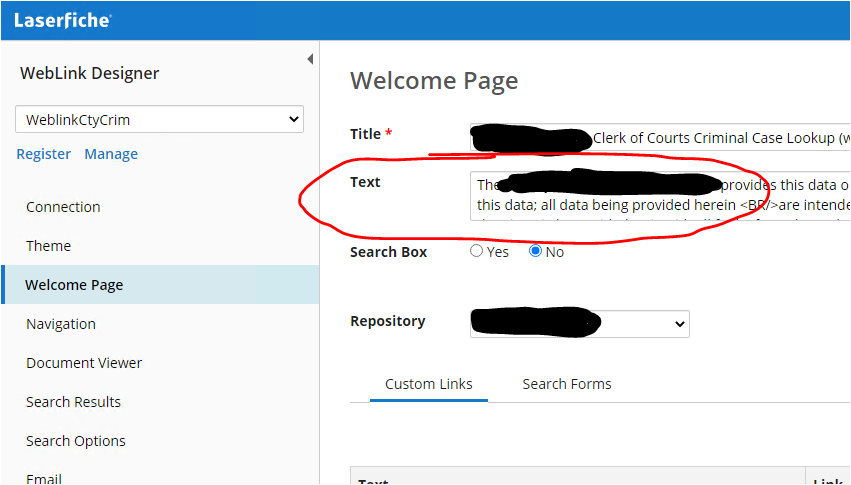Image resolution: width=851 pixels, height=485 pixels.
Task: Open the Navigation settings
Action: coord(61,324)
